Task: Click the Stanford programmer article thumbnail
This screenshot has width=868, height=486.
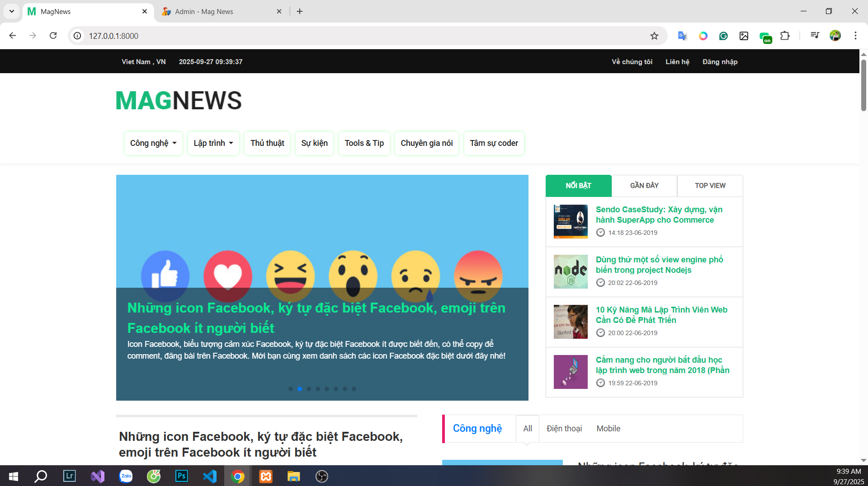Action: pos(571,322)
